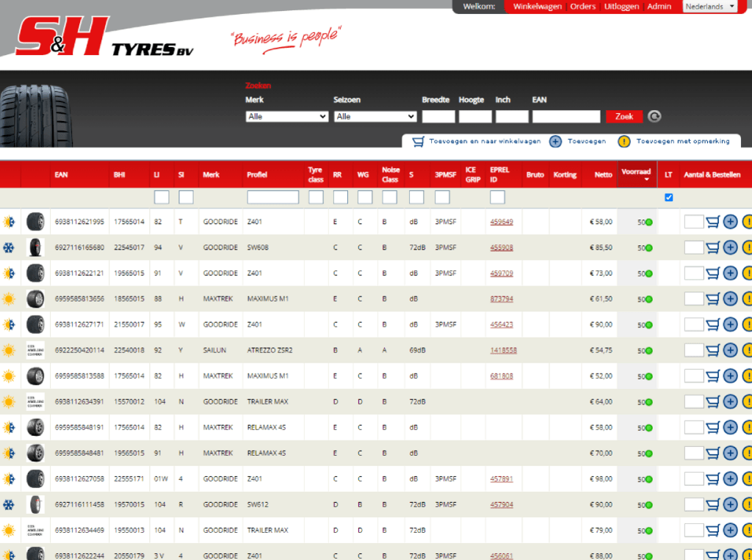Screen dimensions: 752x560
Task: Click quantity field for EAN 6938112621995
Action: tap(693, 222)
